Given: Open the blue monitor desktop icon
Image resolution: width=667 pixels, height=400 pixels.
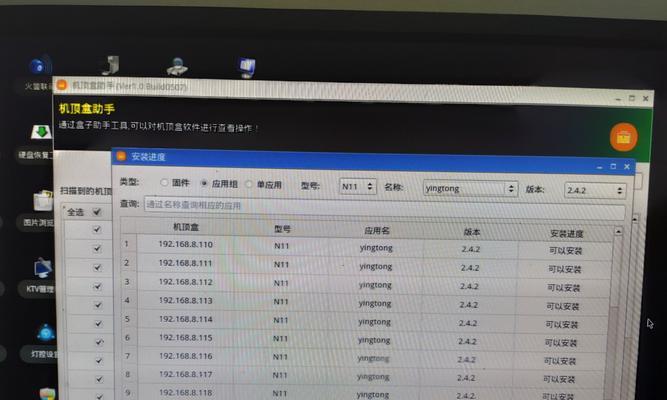Looking at the screenshot, I should pos(247,68).
